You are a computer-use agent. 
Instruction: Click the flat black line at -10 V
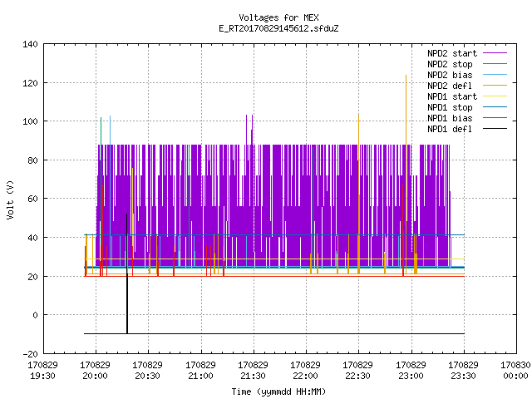(x=274, y=334)
